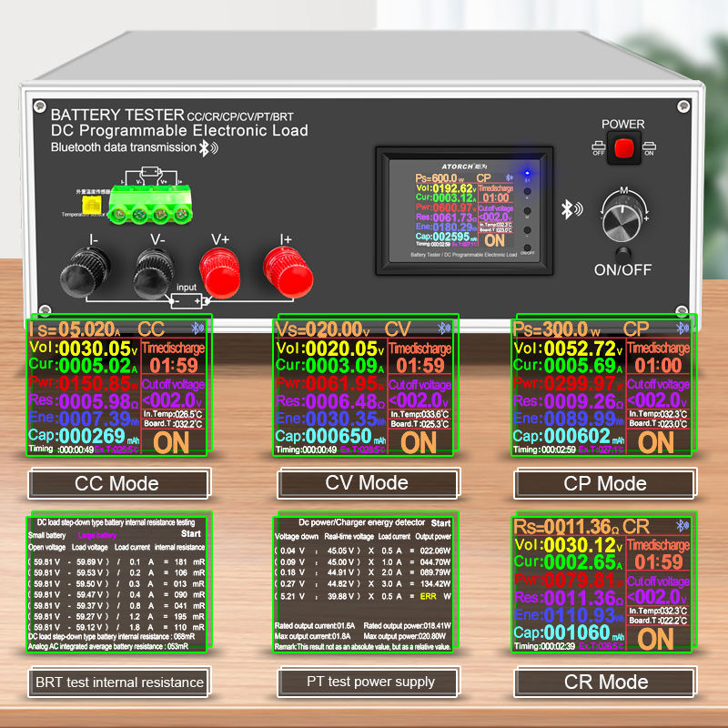
Task: Toggle the ON indicator in the CC screen
Action: [x=172, y=443]
